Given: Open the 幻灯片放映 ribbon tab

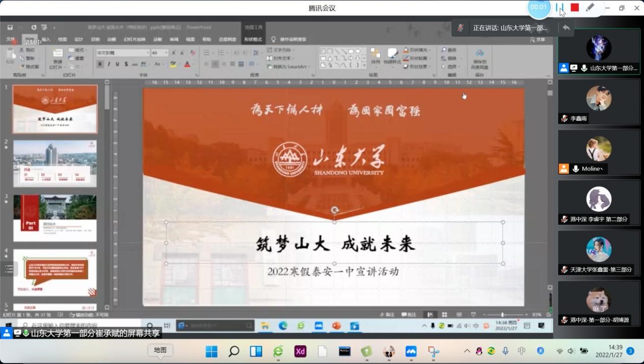Looking at the screenshot, I should [x=134, y=40].
